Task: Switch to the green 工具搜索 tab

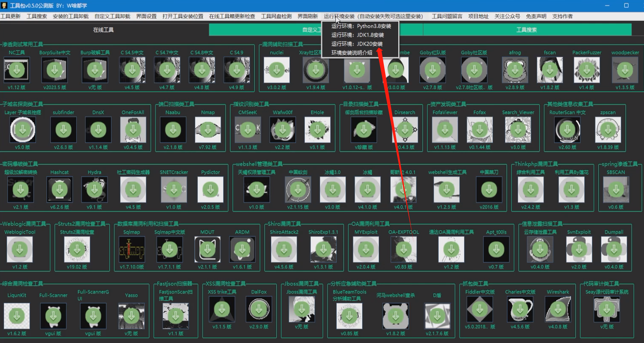Action: pos(526,30)
